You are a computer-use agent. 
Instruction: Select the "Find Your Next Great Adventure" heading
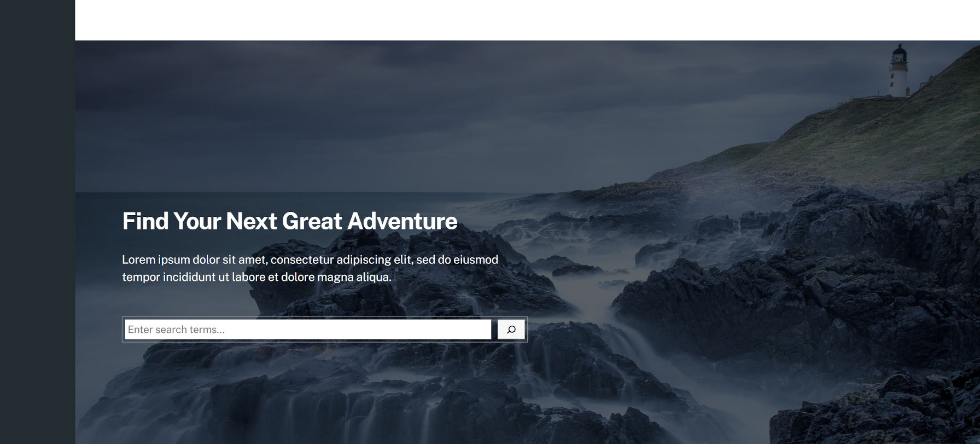tap(290, 221)
